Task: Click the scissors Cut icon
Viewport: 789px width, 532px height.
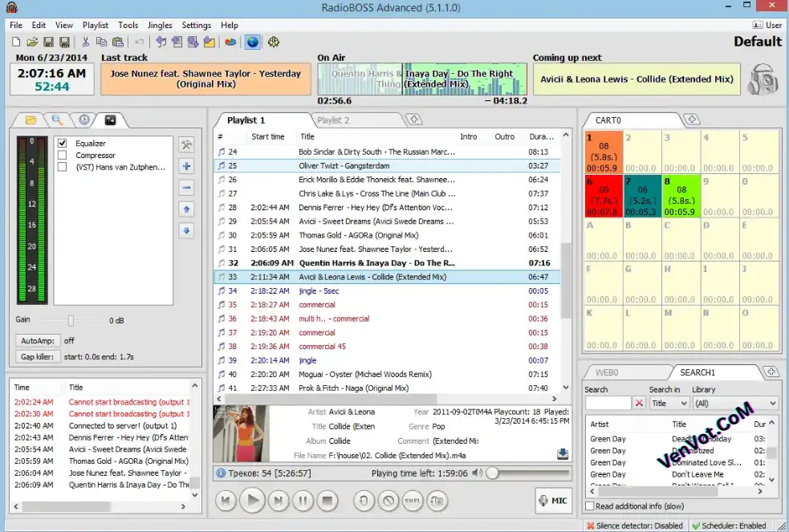Action: 86,43
